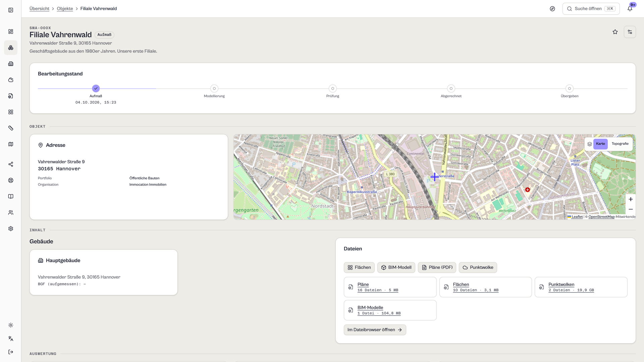Click the logout icon in sidebar
The height and width of the screenshot is (362, 644).
coord(11,352)
